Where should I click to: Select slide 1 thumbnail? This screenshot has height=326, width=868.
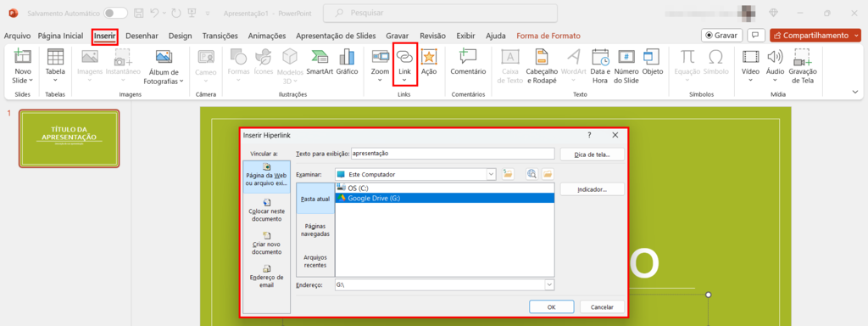click(x=70, y=138)
